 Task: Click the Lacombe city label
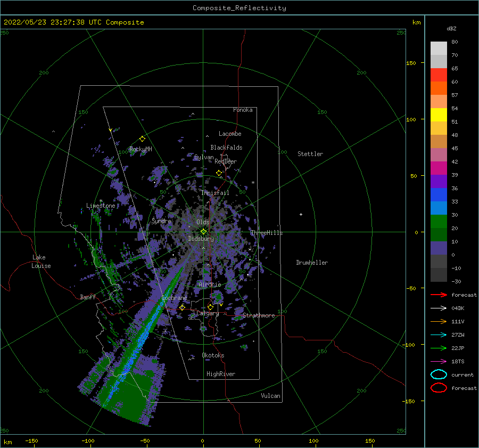coord(230,134)
